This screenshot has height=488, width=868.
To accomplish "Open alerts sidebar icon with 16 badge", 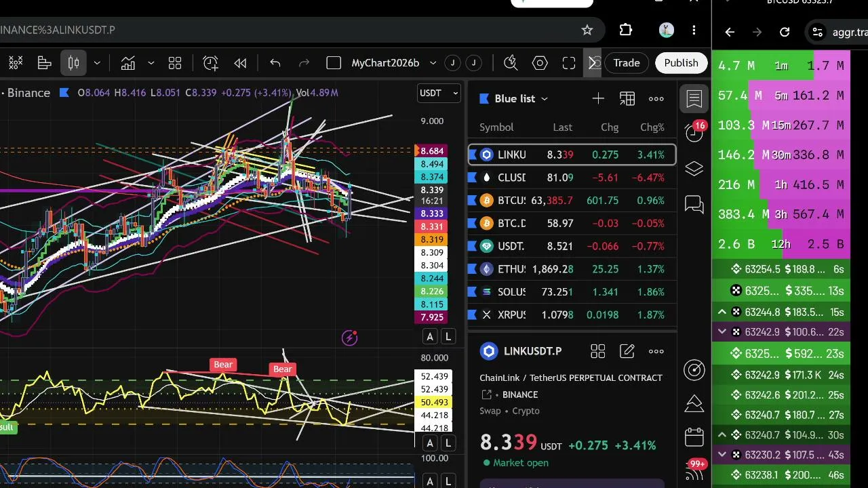I will (694, 133).
